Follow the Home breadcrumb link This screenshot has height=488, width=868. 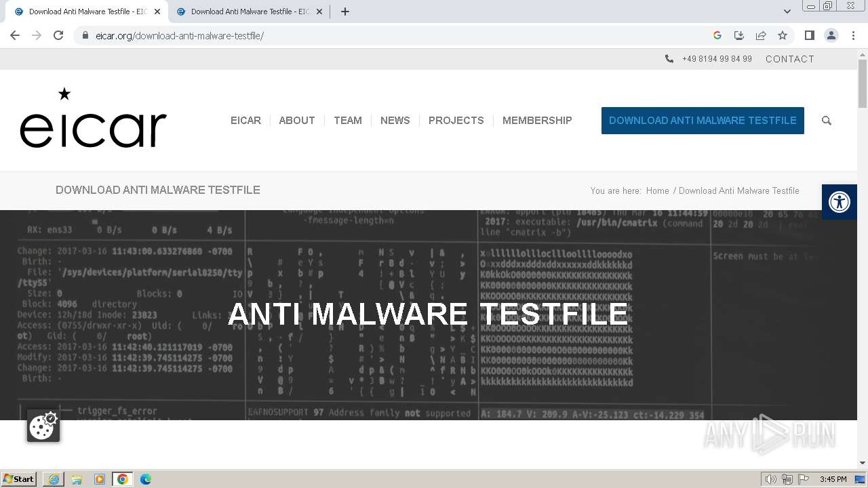point(658,191)
